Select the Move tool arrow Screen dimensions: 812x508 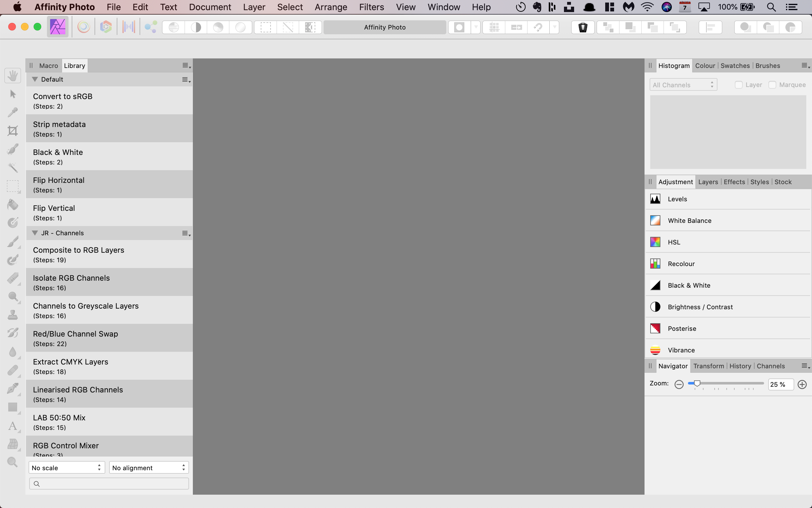pos(13,94)
